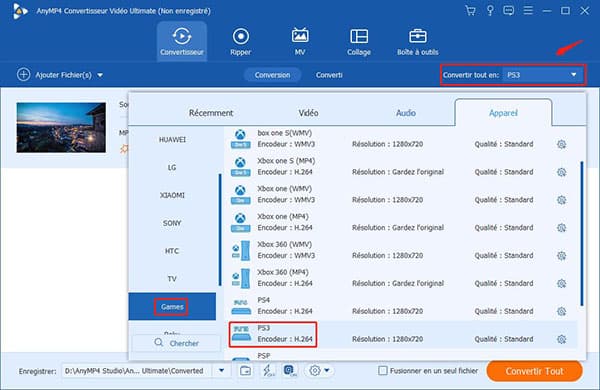Screen dimensions: 600x390
Task: Enable Fusionner en un seul fichier checkbox
Action: (382, 370)
